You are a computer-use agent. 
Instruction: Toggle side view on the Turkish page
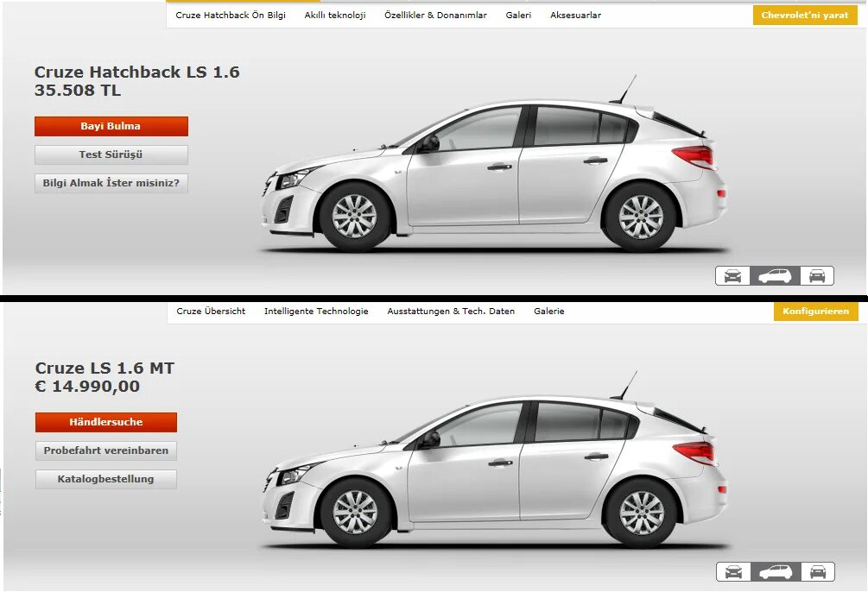(x=776, y=276)
